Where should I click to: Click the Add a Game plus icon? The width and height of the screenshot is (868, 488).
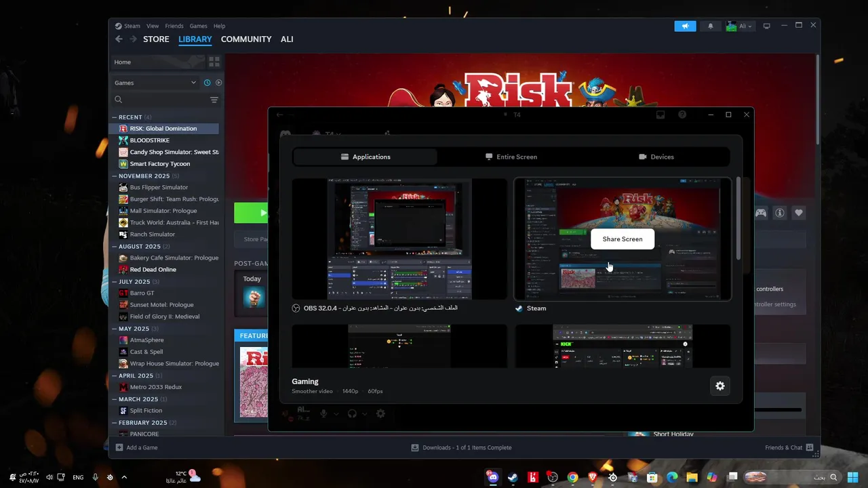119,447
